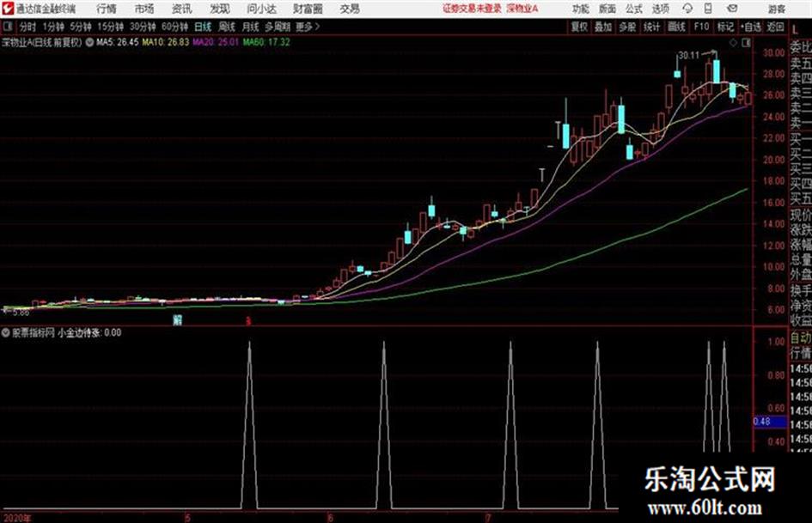
Task: Click the 5.66 low price label
Action: tap(21, 313)
